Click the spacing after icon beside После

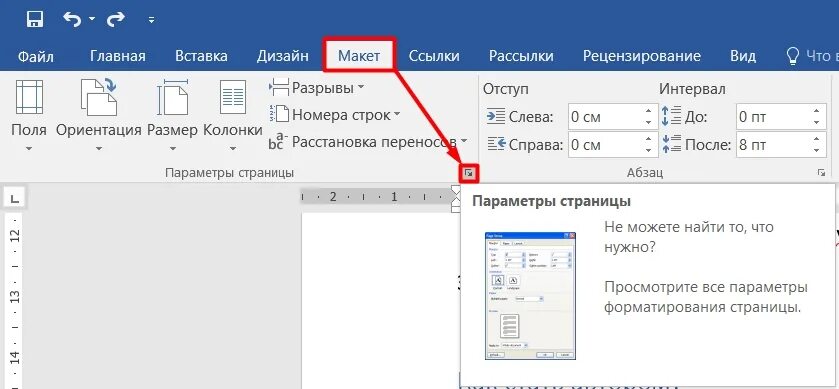click(671, 144)
